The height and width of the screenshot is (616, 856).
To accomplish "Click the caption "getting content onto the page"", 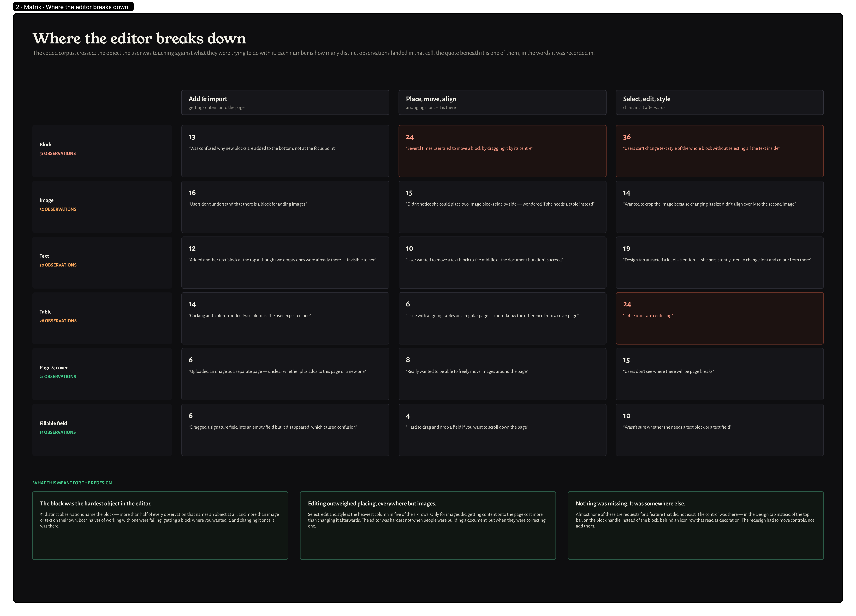I will [x=217, y=108].
